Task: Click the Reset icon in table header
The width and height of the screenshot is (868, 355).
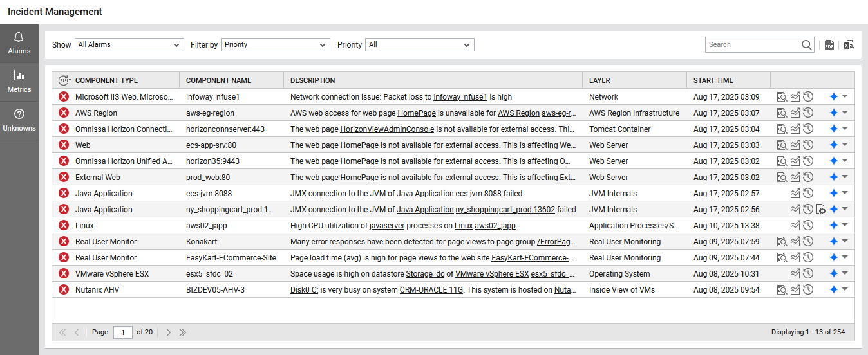Action: pyautogui.click(x=64, y=80)
